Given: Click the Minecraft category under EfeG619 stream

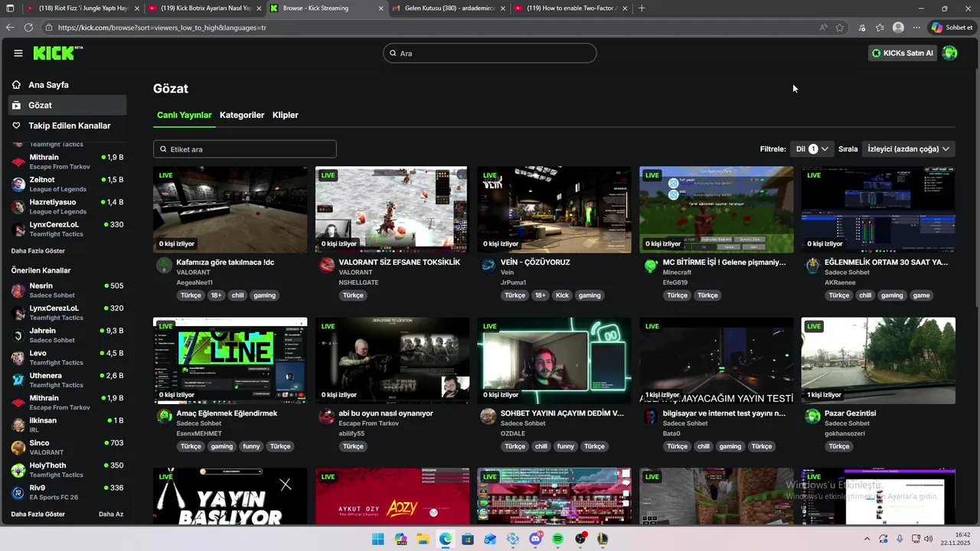Looking at the screenshot, I should click(677, 272).
